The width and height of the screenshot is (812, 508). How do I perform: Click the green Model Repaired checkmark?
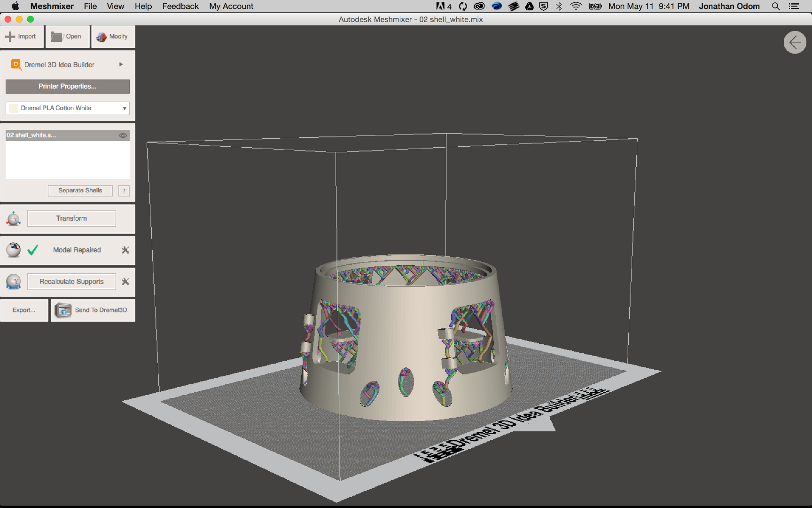pos(33,250)
